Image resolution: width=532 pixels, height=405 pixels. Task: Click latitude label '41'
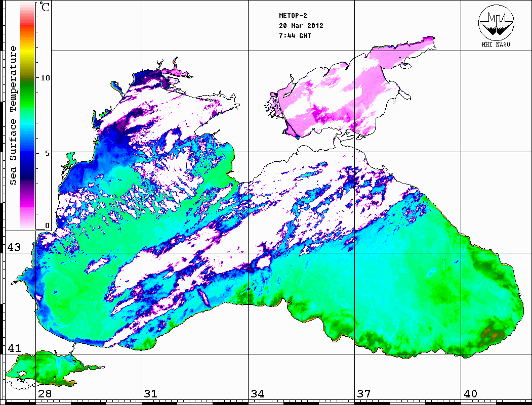[x=14, y=348]
